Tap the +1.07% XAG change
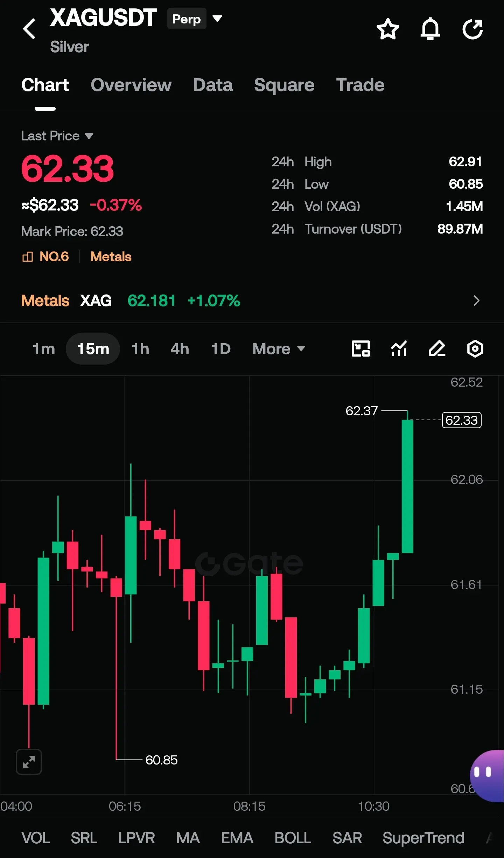 click(x=213, y=300)
